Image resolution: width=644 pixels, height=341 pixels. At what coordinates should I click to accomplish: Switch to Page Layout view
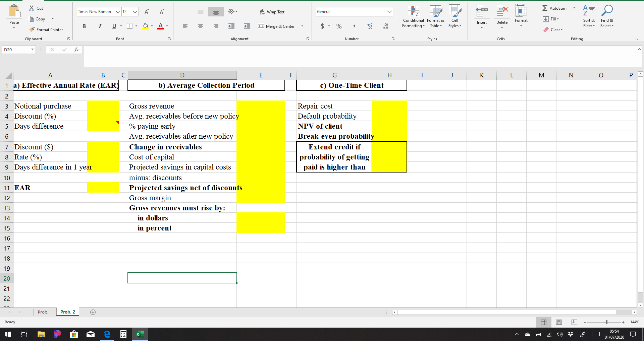point(559,322)
